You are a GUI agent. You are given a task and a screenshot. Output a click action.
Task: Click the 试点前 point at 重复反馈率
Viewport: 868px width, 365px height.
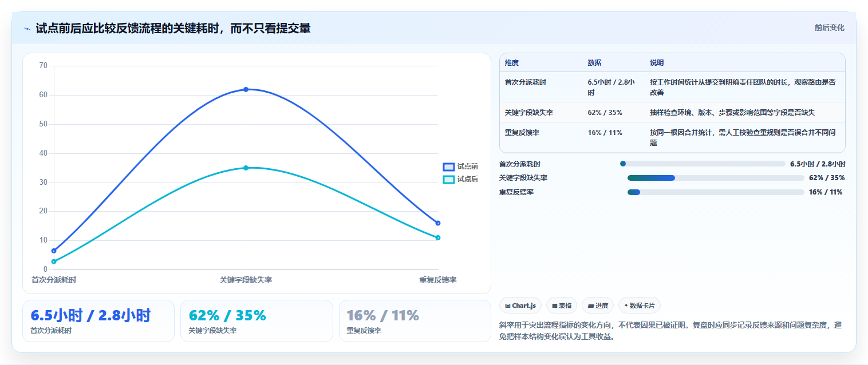[438, 223]
